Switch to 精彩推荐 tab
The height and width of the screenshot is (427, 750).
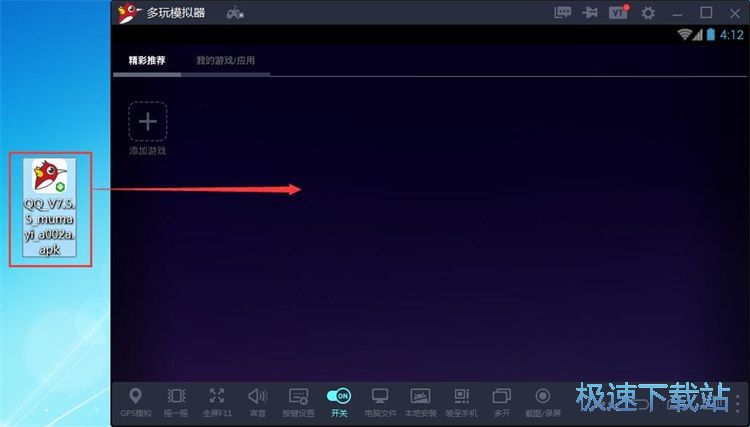coord(147,61)
